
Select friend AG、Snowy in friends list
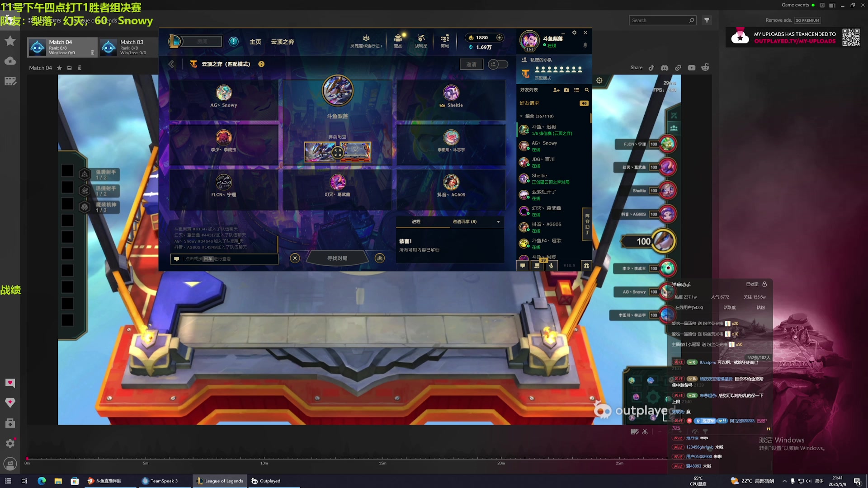click(553, 146)
